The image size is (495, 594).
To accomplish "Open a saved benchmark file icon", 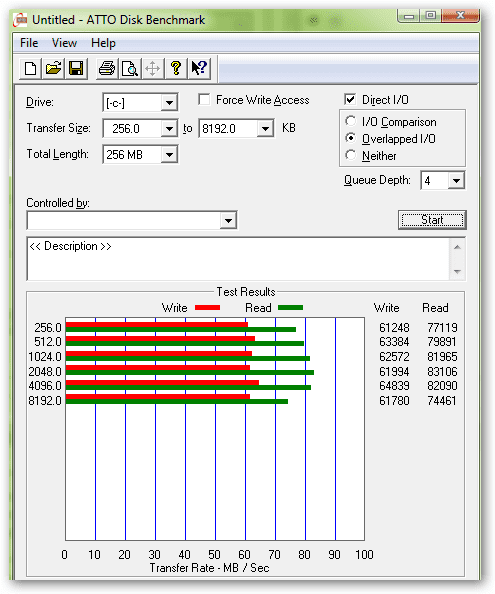I will pos(53,69).
